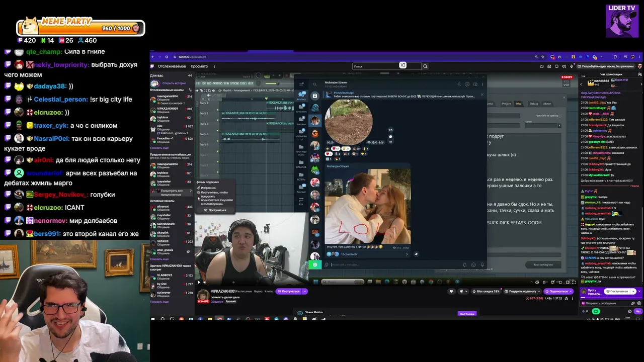Click the Отправить сообщение chat input
644x362 pixels.
(611, 303)
